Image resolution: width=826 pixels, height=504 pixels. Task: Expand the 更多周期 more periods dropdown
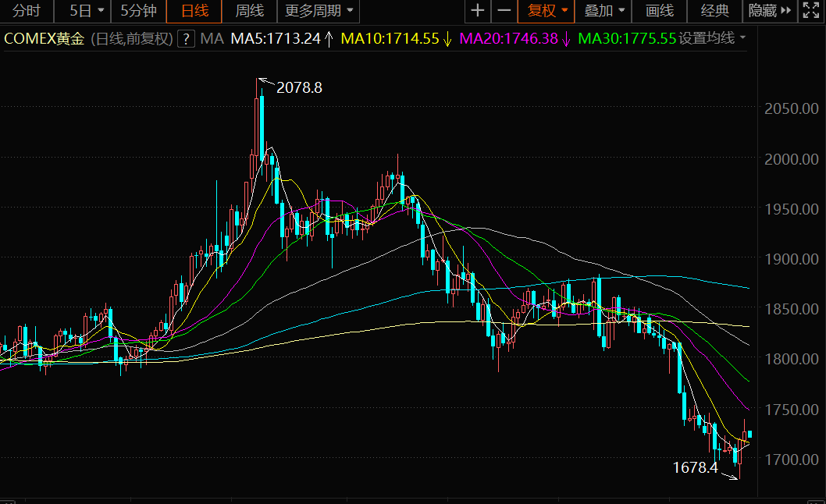pos(318,11)
